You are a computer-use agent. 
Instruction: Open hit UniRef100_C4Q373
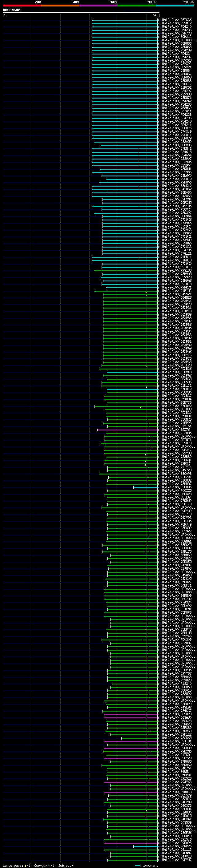[177, 806]
